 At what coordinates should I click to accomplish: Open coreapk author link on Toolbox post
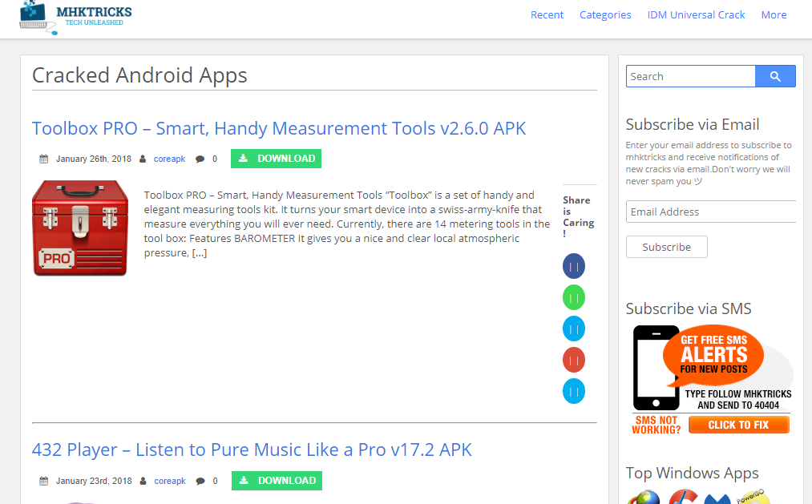click(169, 159)
